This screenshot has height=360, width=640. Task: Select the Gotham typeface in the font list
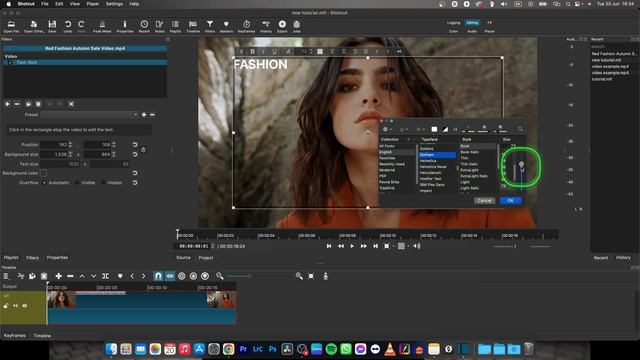pos(437,155)
